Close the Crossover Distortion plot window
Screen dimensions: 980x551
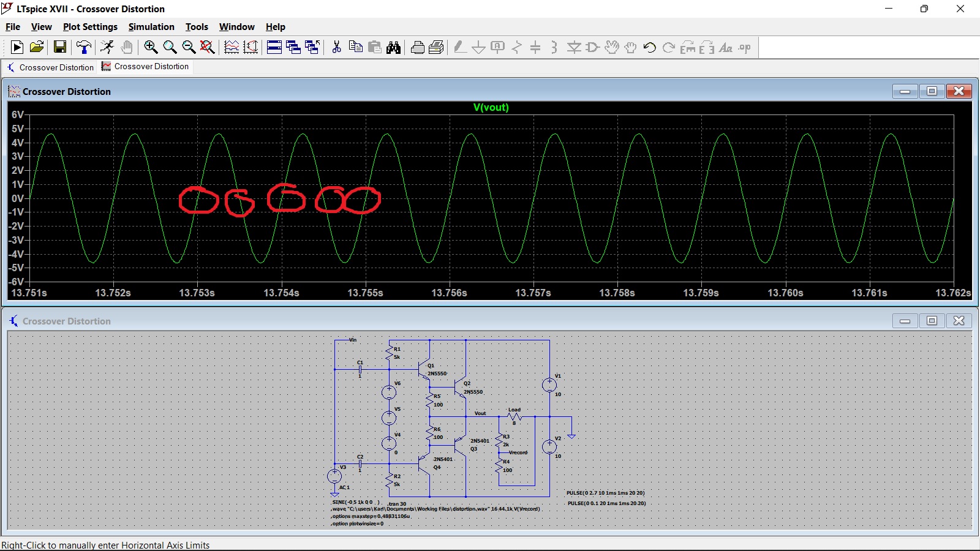[959, 91]
